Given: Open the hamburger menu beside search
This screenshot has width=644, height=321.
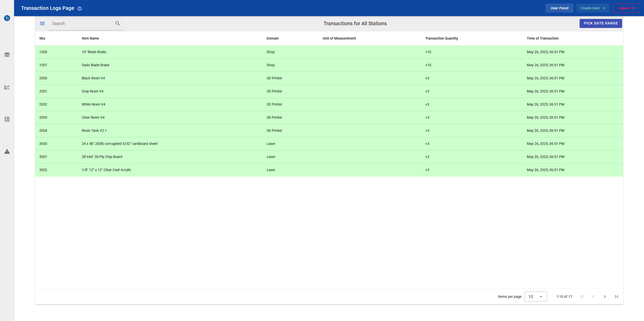Looking at the screenshot, I should pyautogui.click(x=42, y=23).
